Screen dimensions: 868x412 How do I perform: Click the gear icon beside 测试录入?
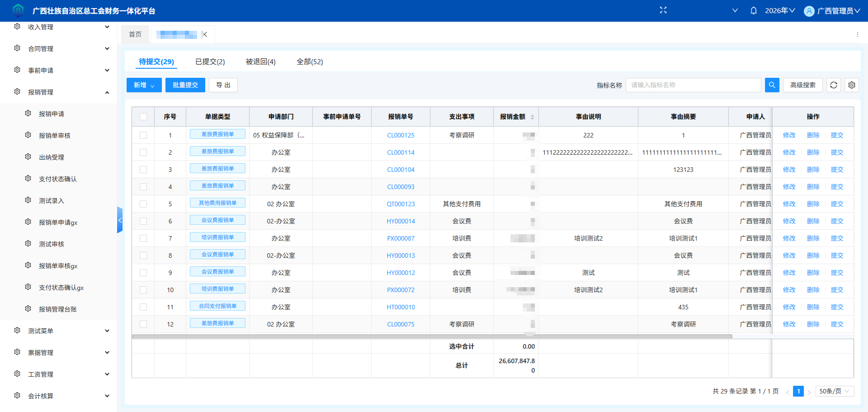point(28,200)
